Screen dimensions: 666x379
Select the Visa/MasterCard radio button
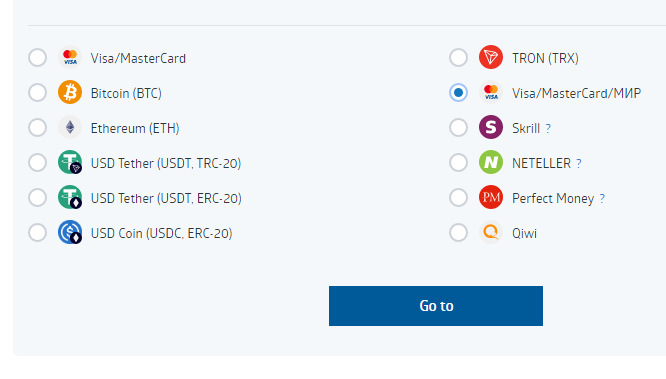pyautogui.click(x=37, y=57)
